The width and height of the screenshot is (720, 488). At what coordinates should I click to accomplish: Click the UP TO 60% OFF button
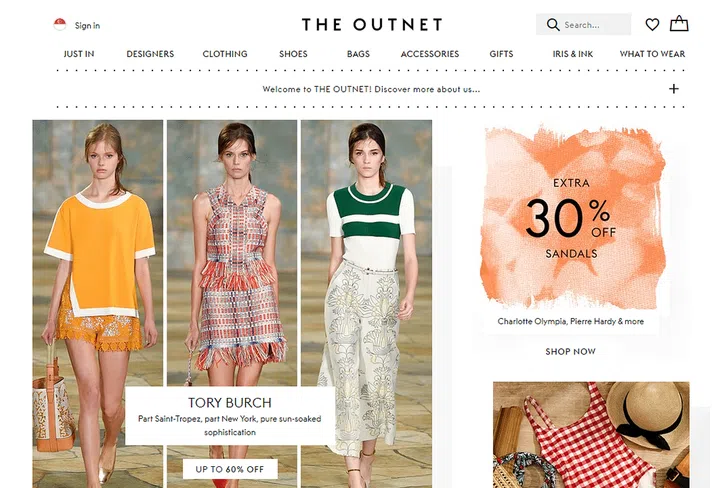[x=230, y=469]
